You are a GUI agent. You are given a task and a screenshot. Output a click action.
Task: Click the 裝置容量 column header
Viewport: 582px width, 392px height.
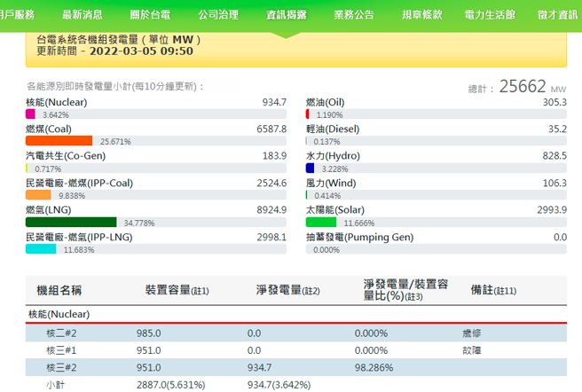[177, 290]
